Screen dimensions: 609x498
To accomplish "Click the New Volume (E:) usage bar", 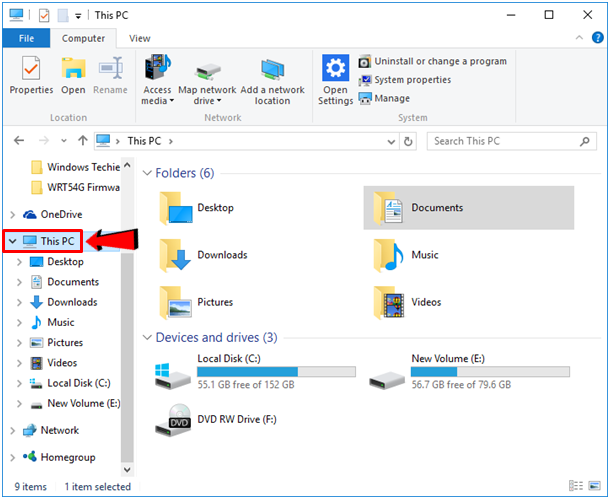I will pos(490,372).
